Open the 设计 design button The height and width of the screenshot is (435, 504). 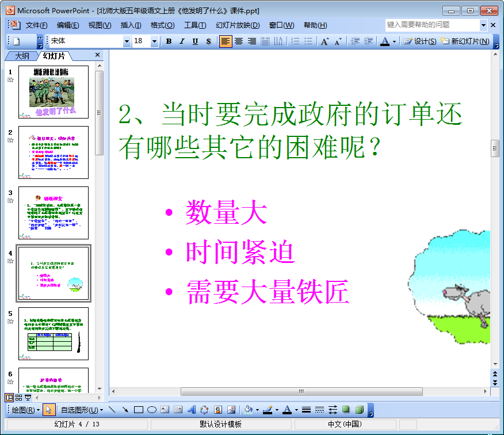pos(420,41)
